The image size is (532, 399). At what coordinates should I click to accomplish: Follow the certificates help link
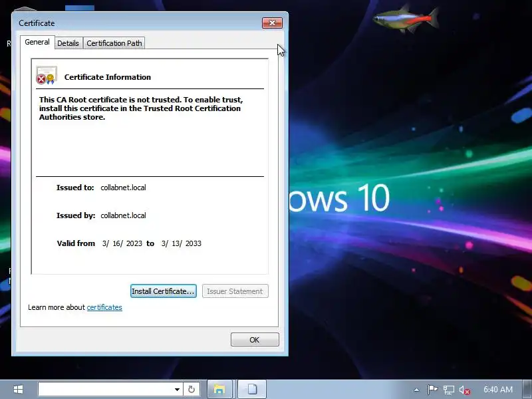(x=104, y=307)
